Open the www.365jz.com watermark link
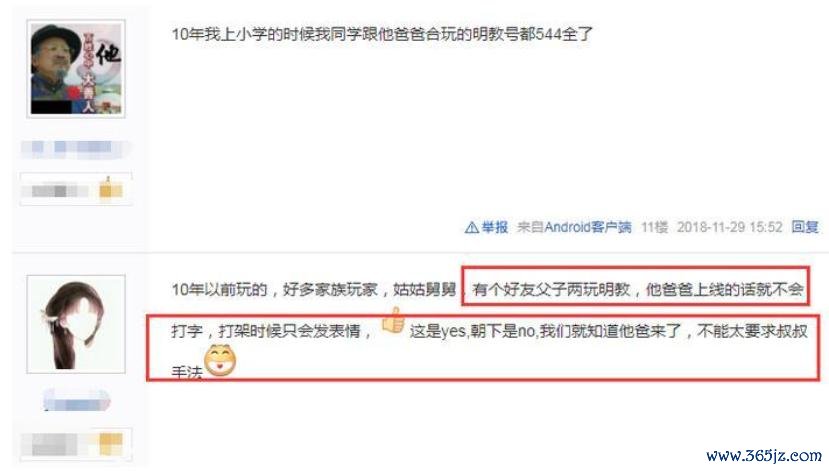Screen dimensions: 829x471 coord(763,455)
